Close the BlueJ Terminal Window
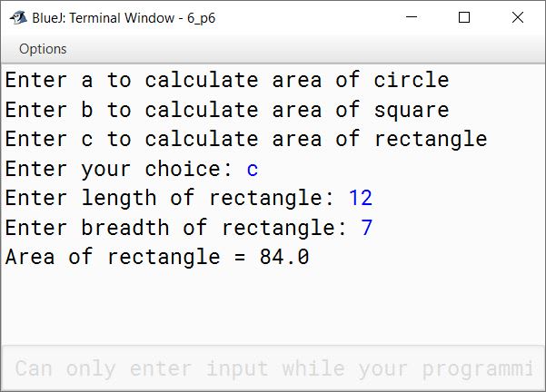546x392 pixels. tap(518, 17)
